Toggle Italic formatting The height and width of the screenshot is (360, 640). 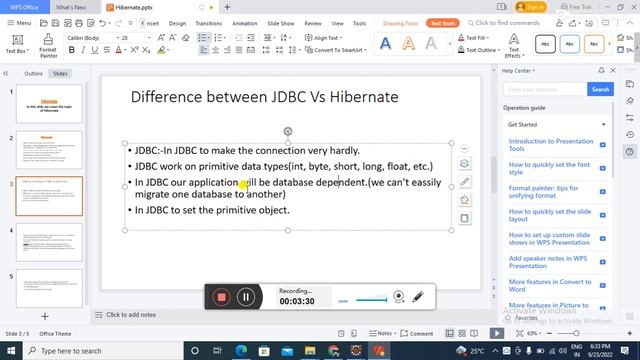[x=83, y=50]
